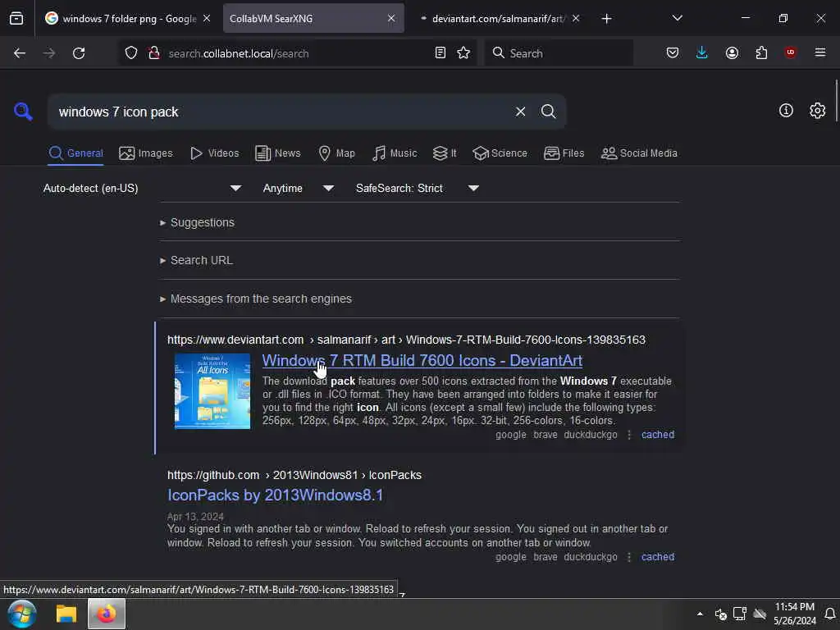Click the browser address bar
This screenshot has height=630, width=840.
pyautogui.click(x=297, y=53)
